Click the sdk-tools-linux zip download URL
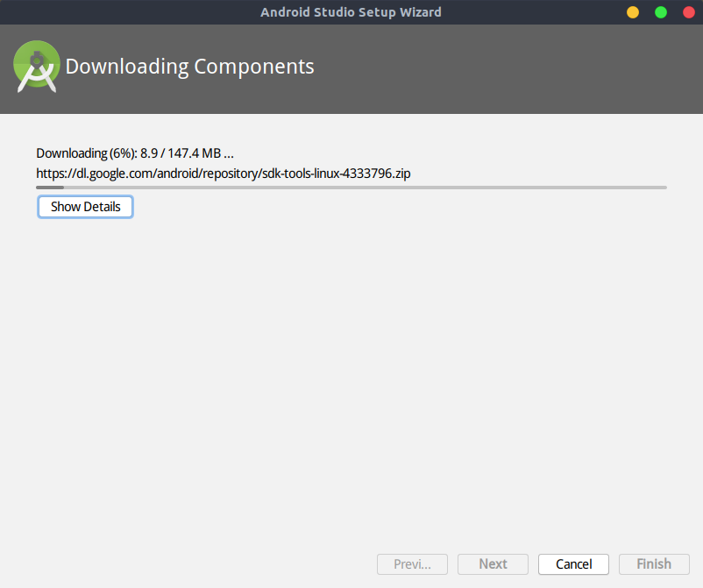This screenshot has width=703, height=588. pos(223,173)
